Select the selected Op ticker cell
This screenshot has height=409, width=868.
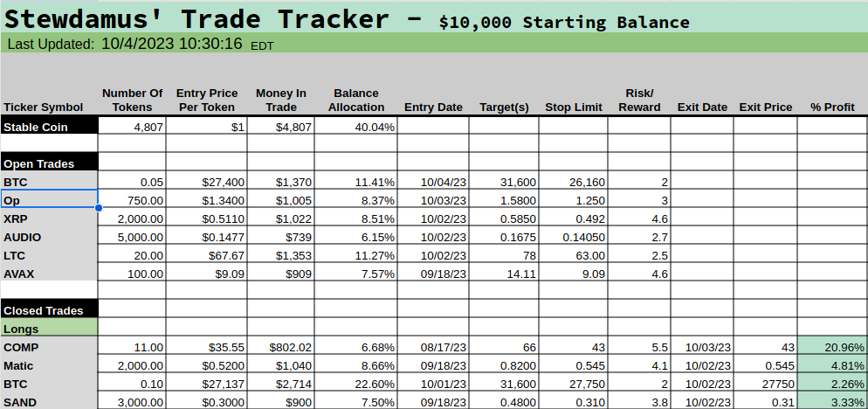pyautogui.click(x=49, y=200)
